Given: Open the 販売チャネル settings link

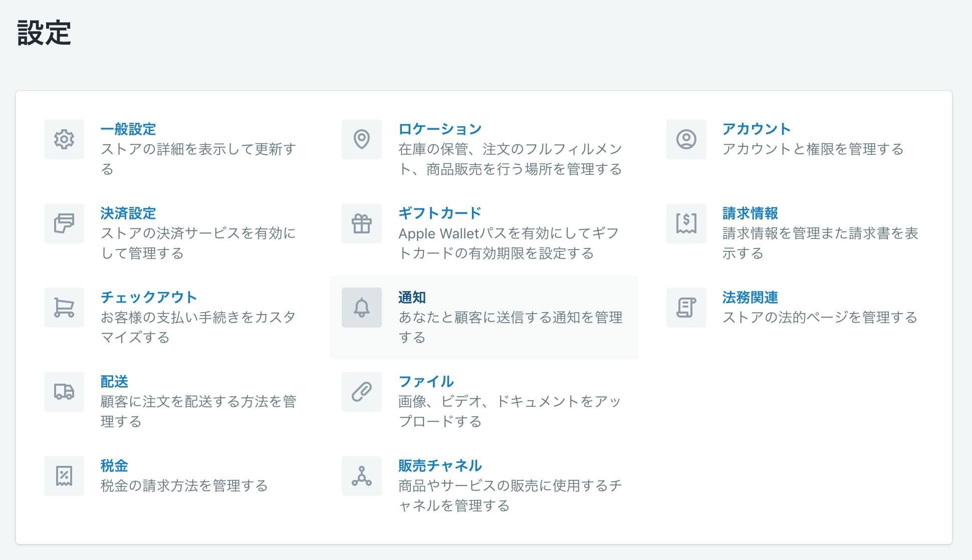Looking at the screenshot, I should coord(439,465).
